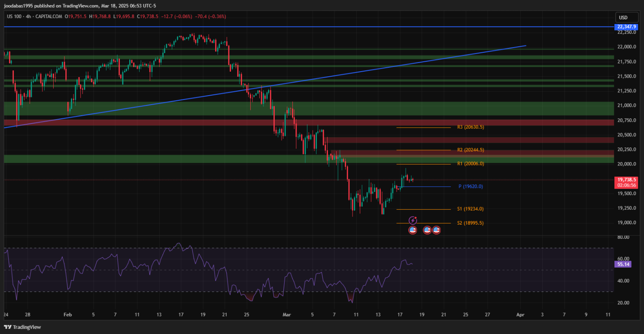Click the Mar label on the time axis
The height and width of the screenshot is (334, 644).
click(287, 315)
